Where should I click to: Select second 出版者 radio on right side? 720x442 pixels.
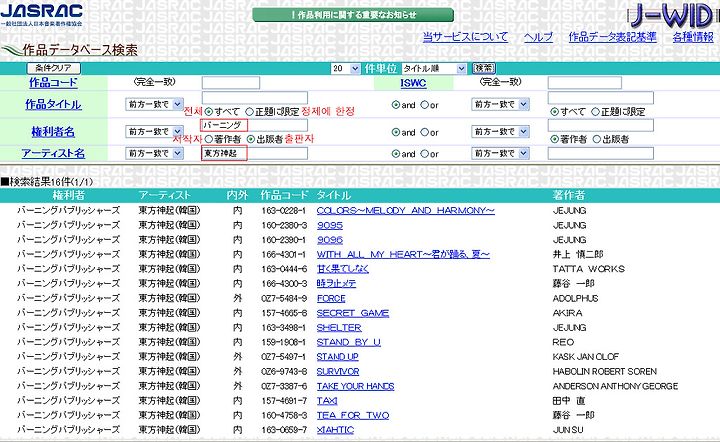tap(596, 139)
